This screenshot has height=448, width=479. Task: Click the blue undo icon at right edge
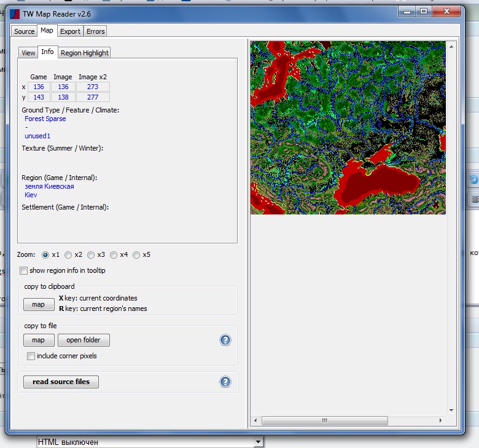[474, 179]
